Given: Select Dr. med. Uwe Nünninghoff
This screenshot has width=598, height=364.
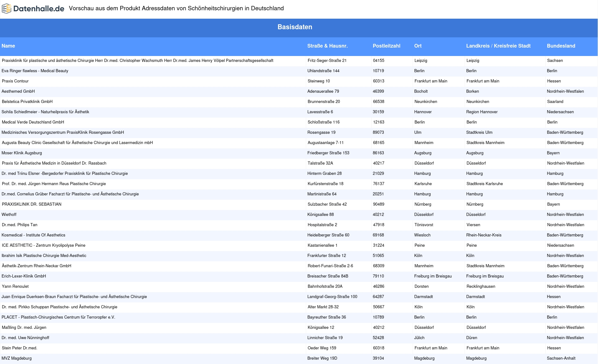Looking at the screenshot, I should click(x=25, y=338).
